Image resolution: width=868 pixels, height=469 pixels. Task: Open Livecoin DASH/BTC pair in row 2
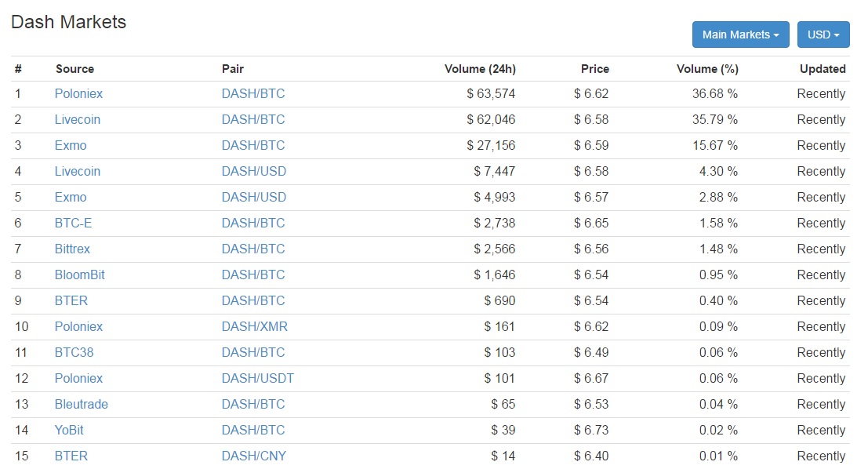pyautogui.click(x=253, y=120)
